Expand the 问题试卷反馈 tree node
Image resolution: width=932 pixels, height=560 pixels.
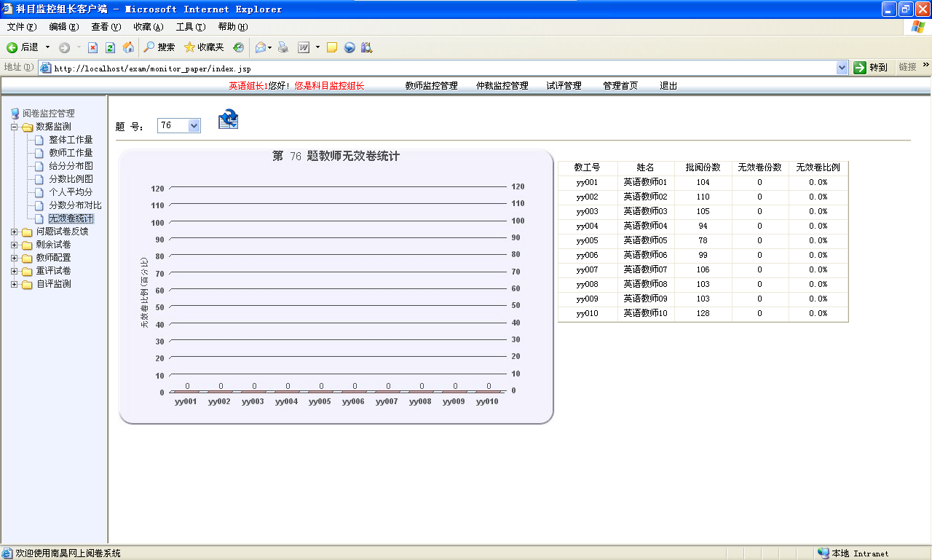[x=14, y=232]
